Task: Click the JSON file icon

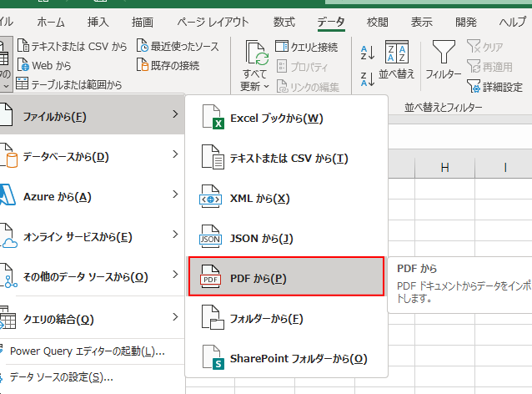Action: (211, 237)
